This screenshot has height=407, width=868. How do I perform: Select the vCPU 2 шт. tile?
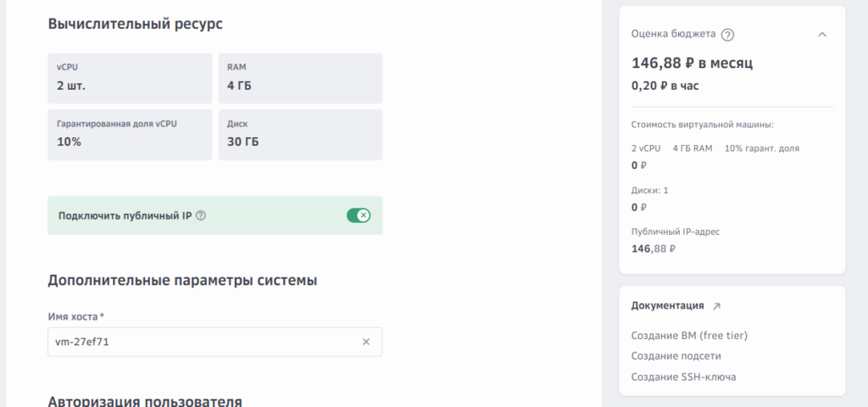[x=130, y=78]
